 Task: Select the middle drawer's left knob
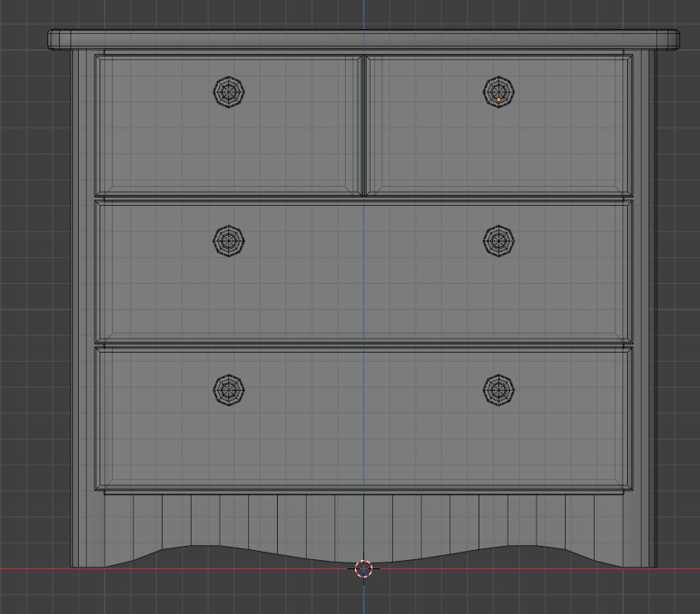[x=229, y=241]
